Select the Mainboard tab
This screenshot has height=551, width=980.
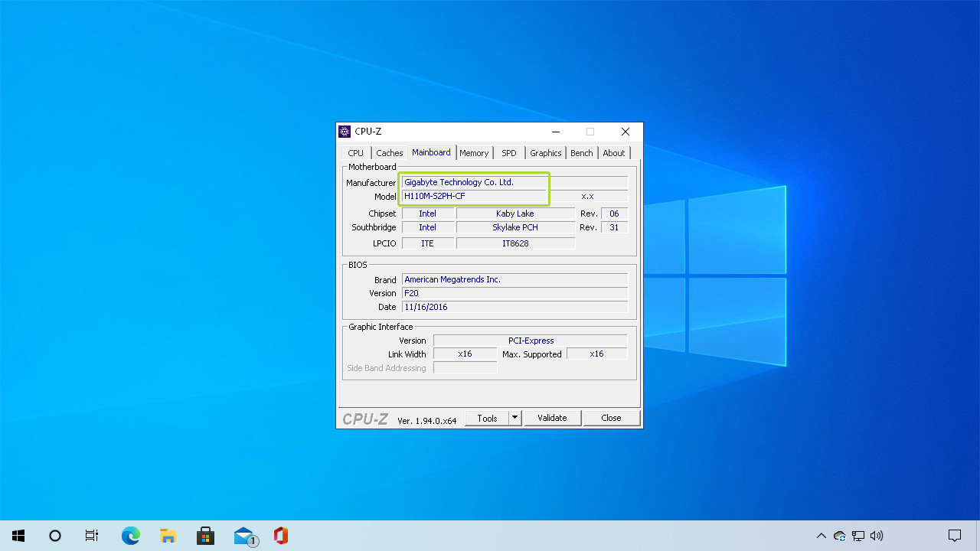click(x=432, y=152)
